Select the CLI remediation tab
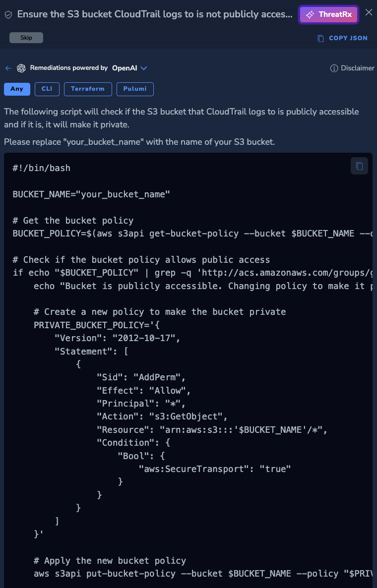Image resolution: width=377 pixels, height=588 pixels. [47, 89]
